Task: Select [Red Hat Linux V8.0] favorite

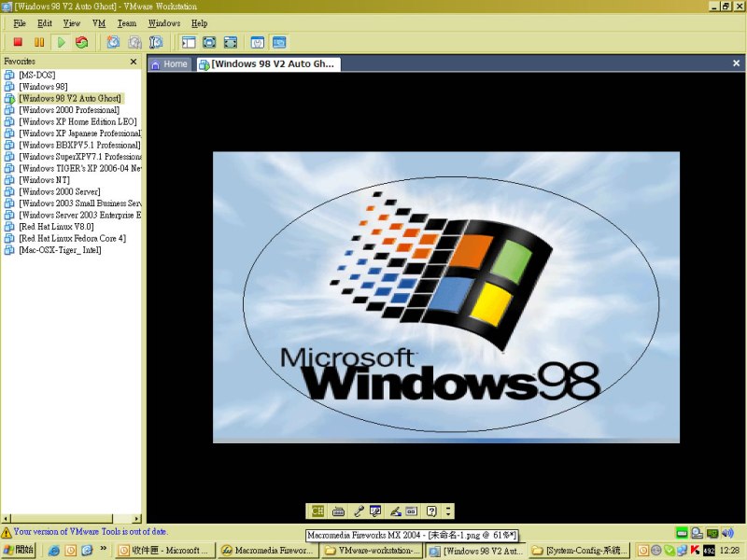Action: tap(56, 227)
